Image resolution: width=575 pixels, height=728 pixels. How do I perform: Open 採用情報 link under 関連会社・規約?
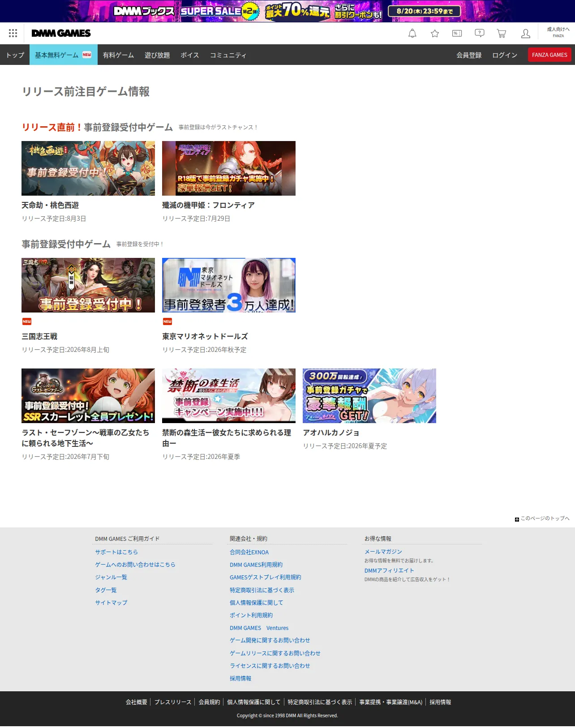(240, 678)
